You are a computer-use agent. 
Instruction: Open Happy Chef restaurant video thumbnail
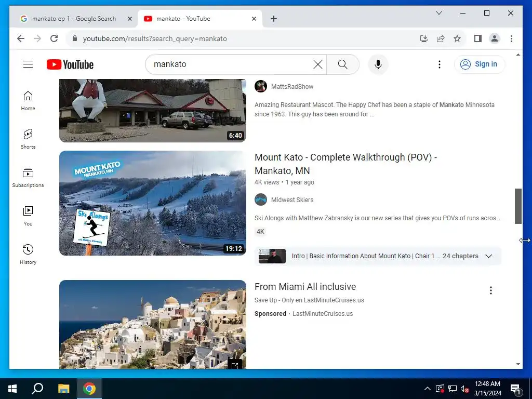click(x=152, y=111)
